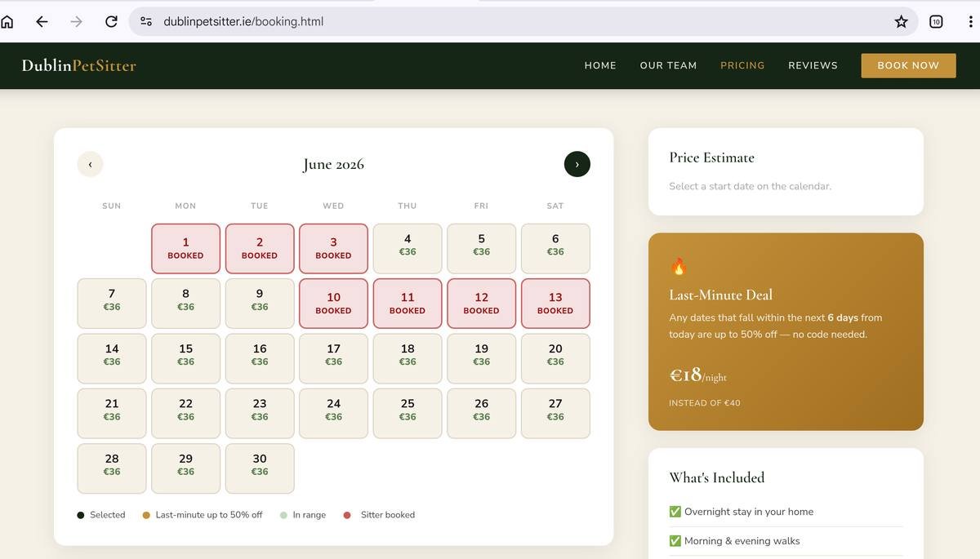Click the What's Included heading
Viewport: 980px width, 559px height.
(716, 477)
